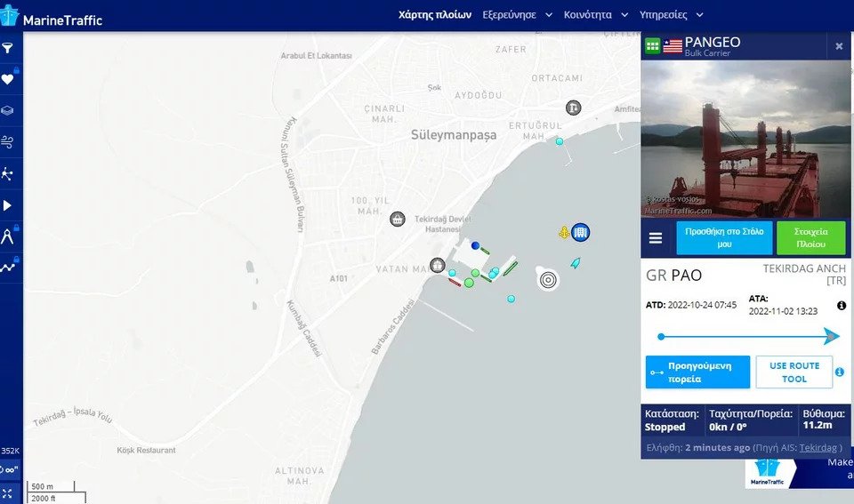Image resolution: width=854 pixels, height=504 pixels.
Task: Click the USE ROUTE TOOL button
Action: pyautogui.click(x=794, y=372)
